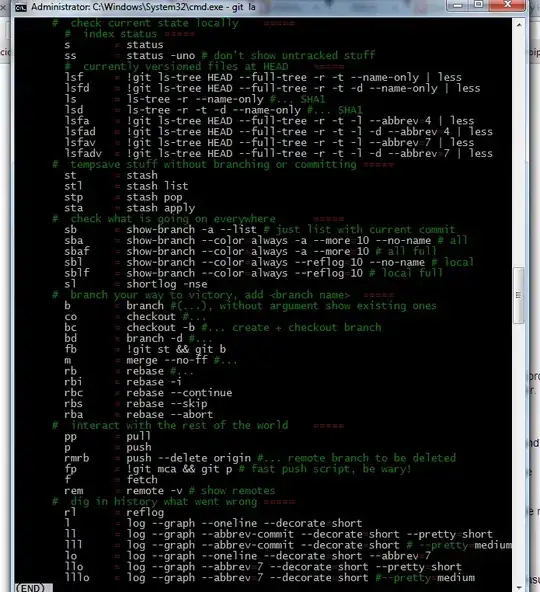Viewport: 540px width, 592px height.
Task: Click the 'lsfav' alias name
Action: [x=80, y=143]
